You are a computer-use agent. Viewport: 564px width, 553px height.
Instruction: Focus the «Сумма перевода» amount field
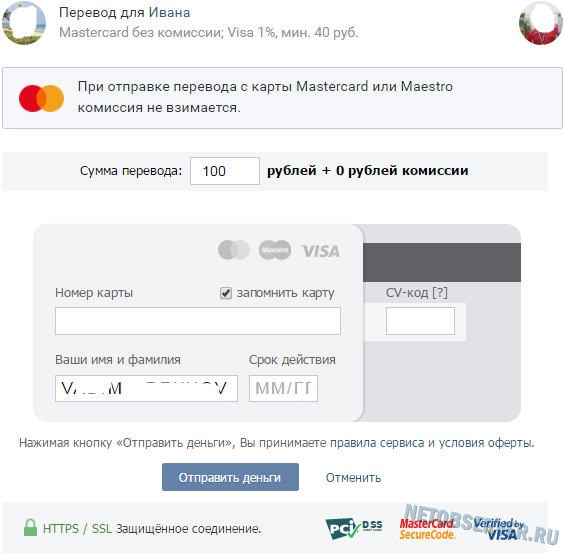pyautogui.click(x=225, y=171)
